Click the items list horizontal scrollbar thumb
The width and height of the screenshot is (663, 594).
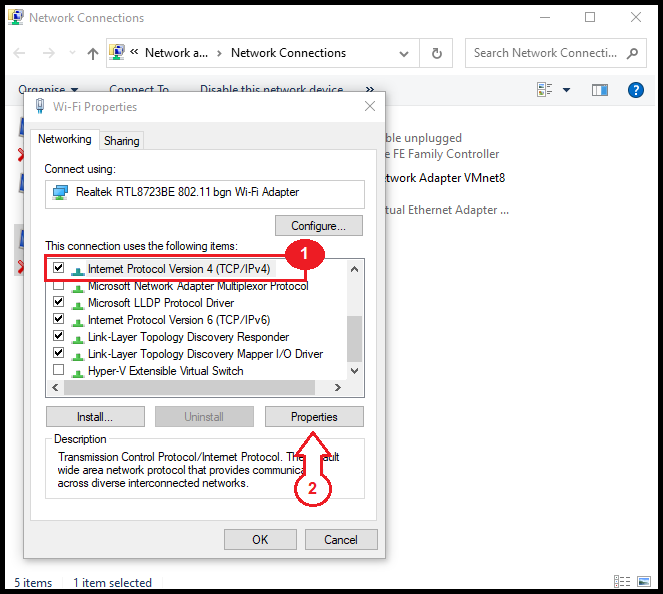click(x=189, y=387)
